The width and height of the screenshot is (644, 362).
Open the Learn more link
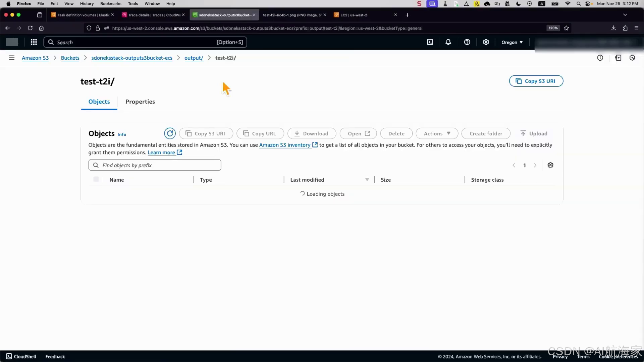click(x=165, y=153)
